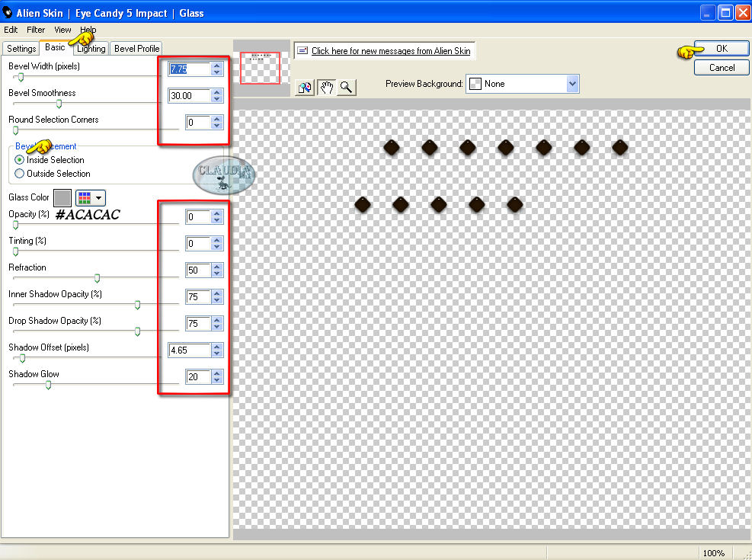Switch to the Settings tab

pos(21,49)
